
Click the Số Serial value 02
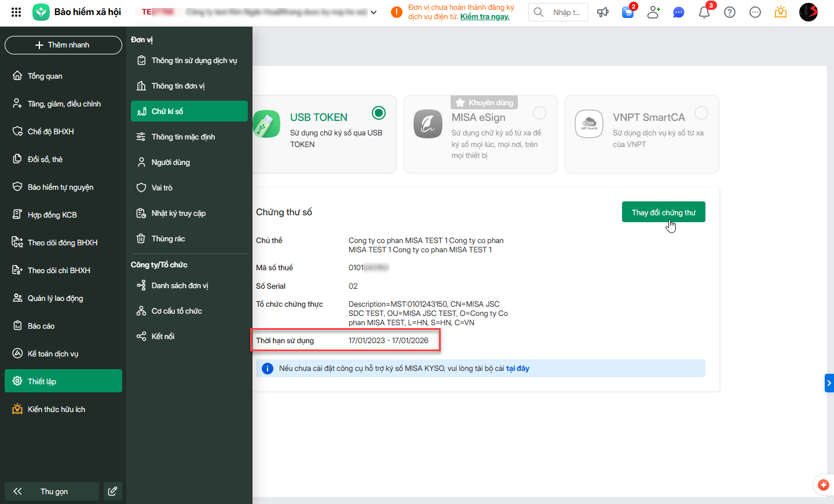coord(353,286)
